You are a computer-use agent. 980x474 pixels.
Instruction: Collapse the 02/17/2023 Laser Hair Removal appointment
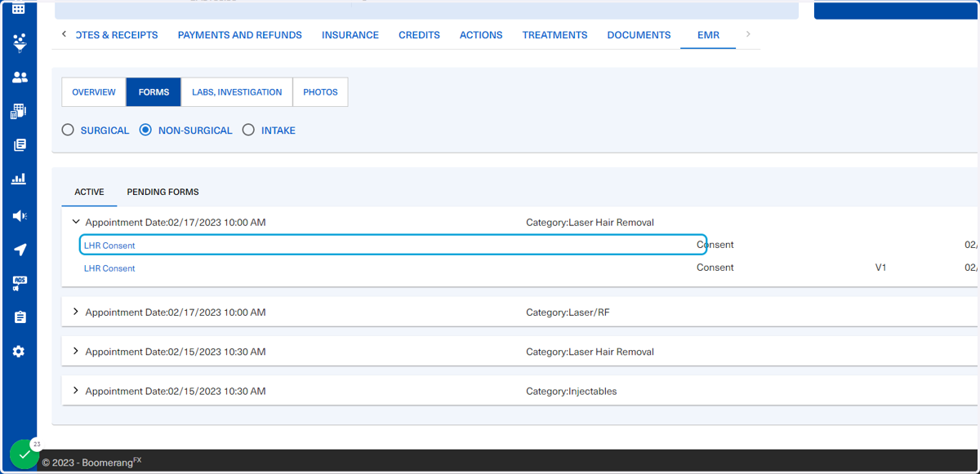pos(76,222)
